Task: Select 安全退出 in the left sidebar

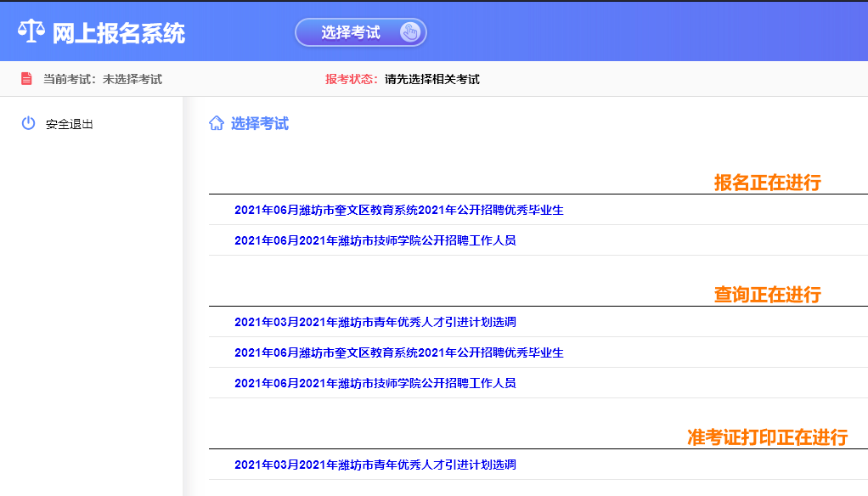Action: [70, 124]
